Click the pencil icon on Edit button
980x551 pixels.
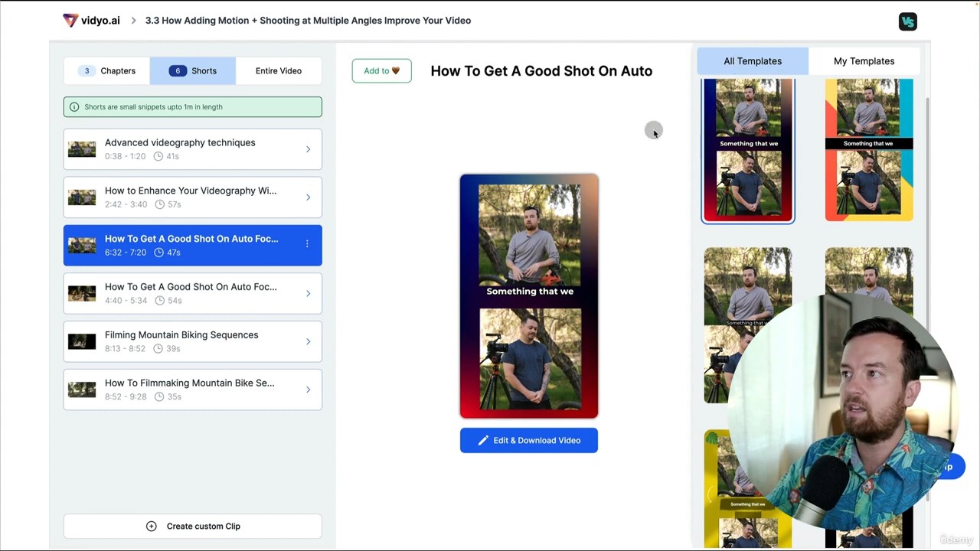coord(482,441)
